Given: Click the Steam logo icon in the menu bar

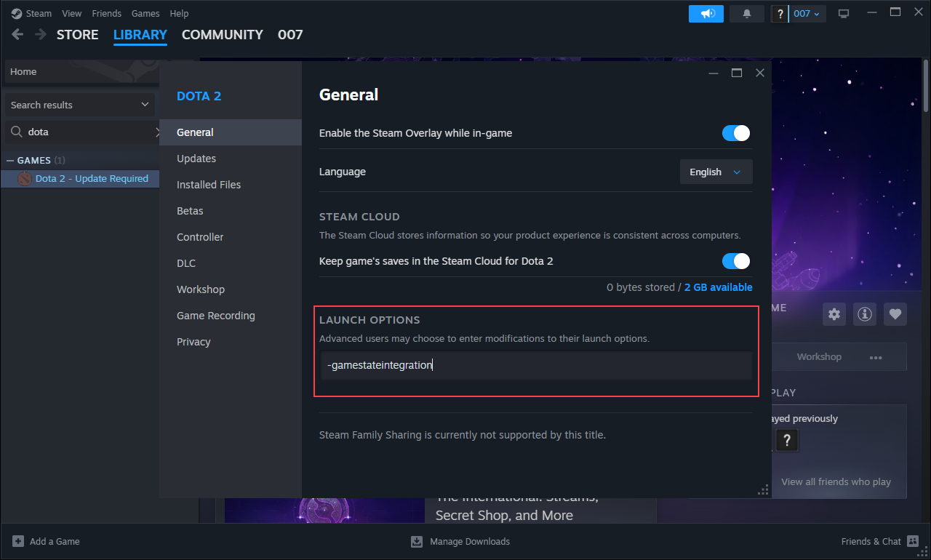Looking at the screenshot, I should [x=17, y=14].
